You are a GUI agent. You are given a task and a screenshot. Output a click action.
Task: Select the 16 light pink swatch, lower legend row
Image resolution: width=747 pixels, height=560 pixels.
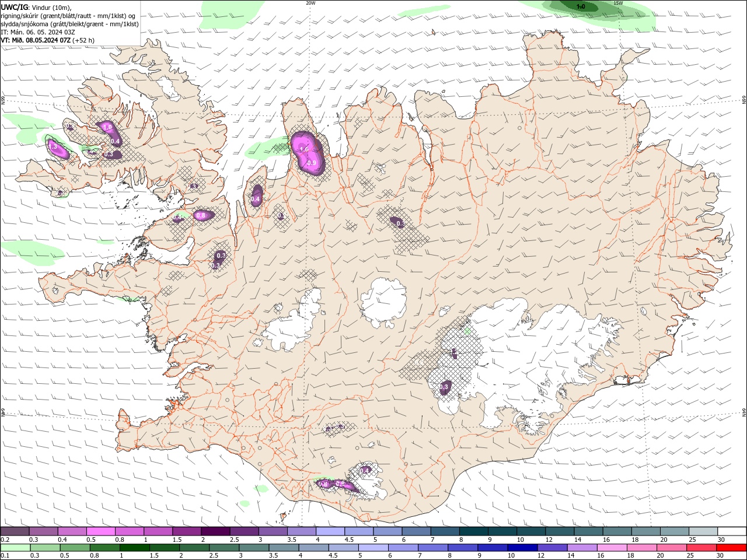pos(611,548)
